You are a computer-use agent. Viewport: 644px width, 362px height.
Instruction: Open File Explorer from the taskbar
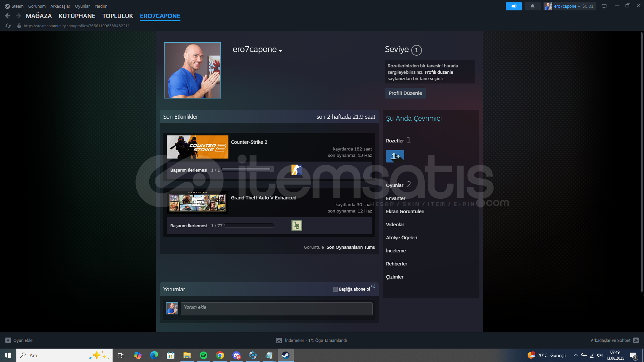click(x=187, y=355)
